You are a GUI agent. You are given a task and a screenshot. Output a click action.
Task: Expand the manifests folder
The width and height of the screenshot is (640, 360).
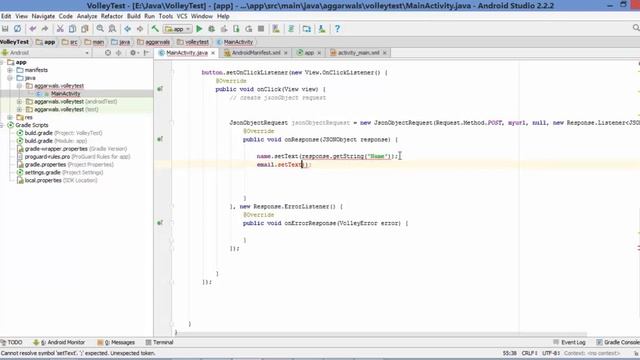point(10,70)
